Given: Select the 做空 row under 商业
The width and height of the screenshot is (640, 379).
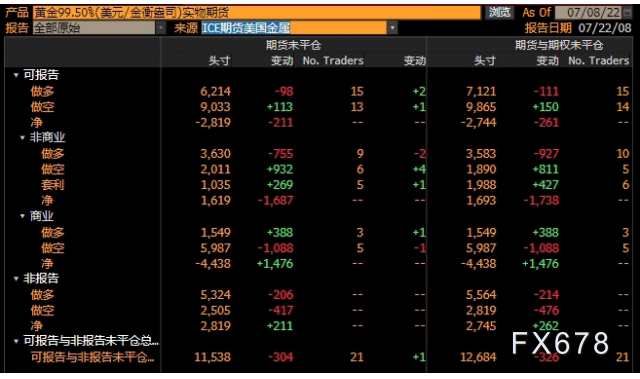Looking at the screenshot, I should 318,248.
